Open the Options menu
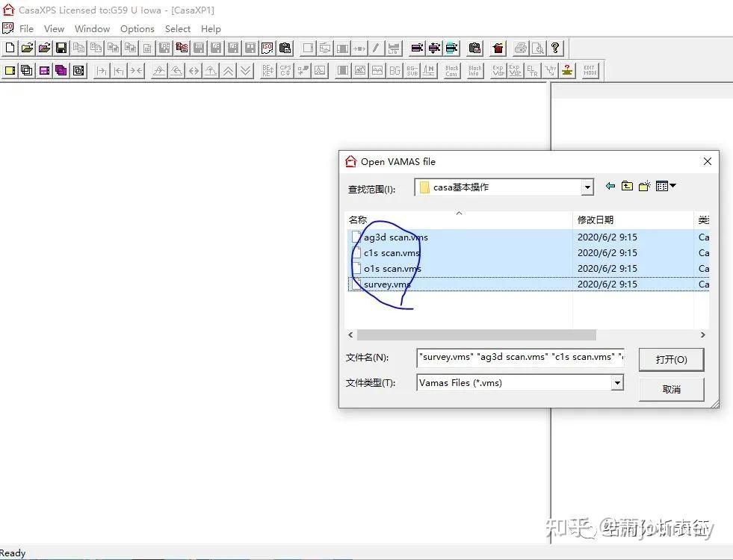The image size is (733, 560). pyautogui.click(x=137, y=28)
